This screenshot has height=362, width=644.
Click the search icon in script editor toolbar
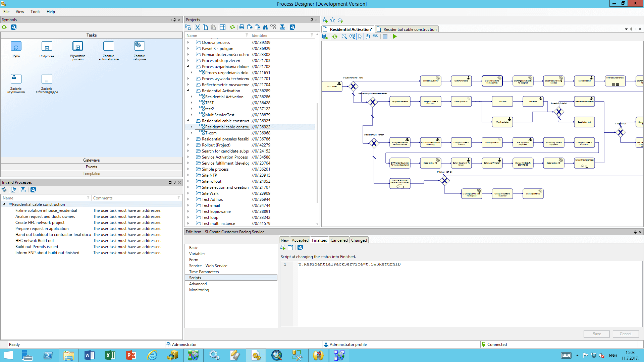pyautogui.click(x=300, y=247)
